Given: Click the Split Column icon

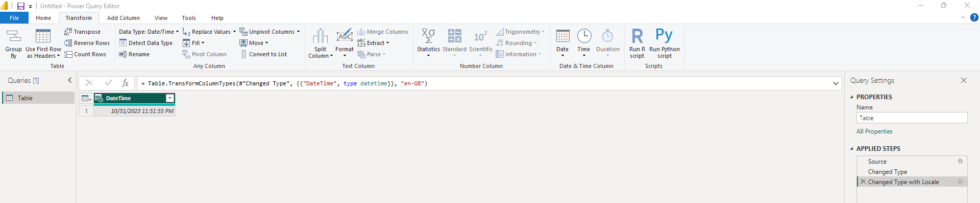Looking at the screenshot, I should click(320, 36).
